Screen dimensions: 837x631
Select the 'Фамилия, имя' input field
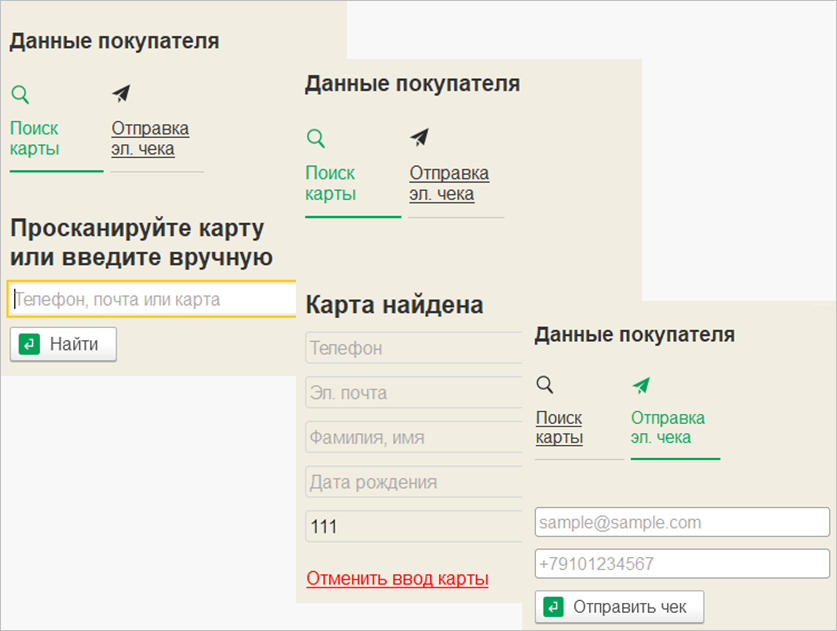click(412, 437)
